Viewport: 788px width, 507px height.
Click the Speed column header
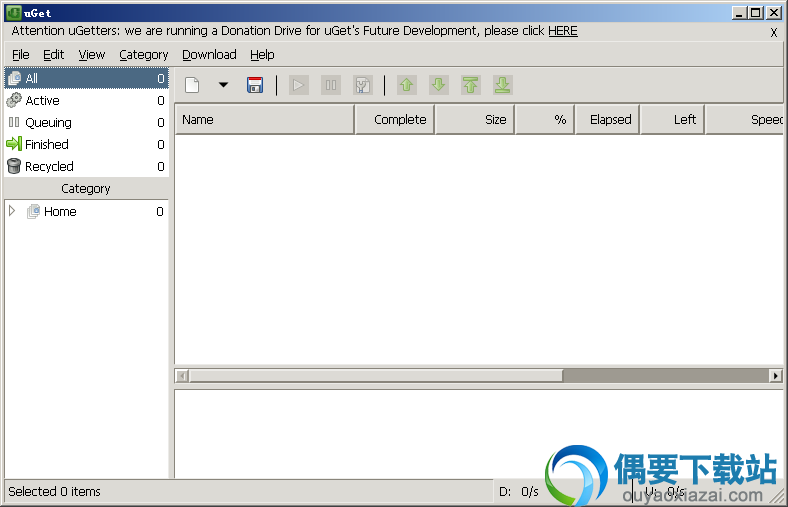744,120
